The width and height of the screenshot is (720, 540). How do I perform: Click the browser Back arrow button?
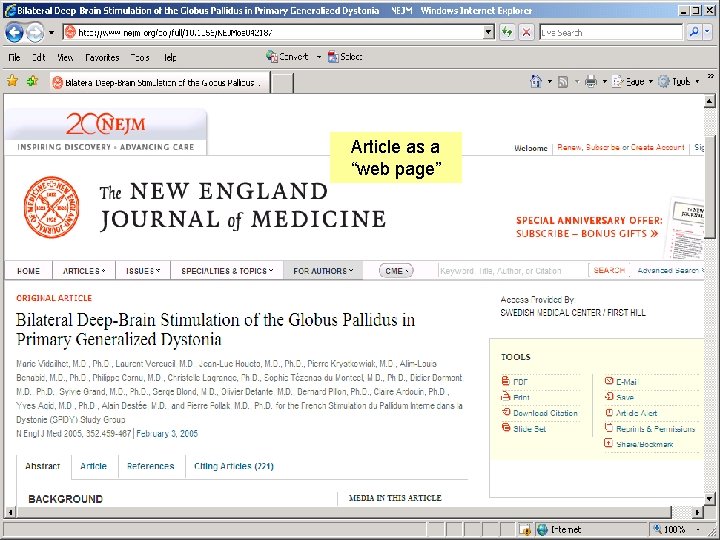point(14,33)
